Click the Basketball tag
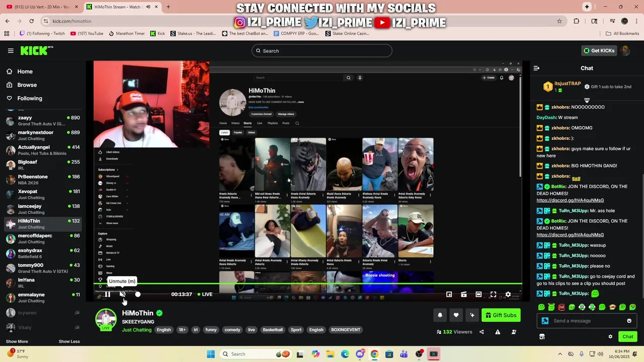Screen dimensions: 644x362 click(x=273, y=330)
